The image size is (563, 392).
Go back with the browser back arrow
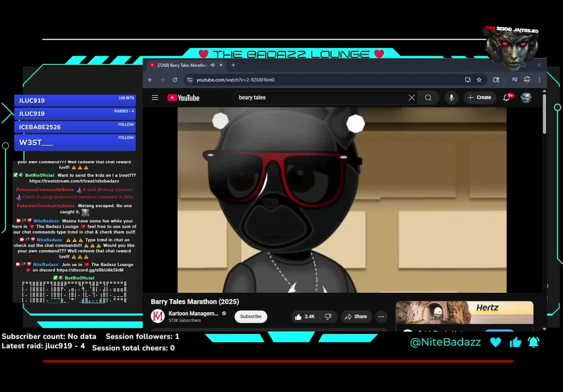pos(150,79)
